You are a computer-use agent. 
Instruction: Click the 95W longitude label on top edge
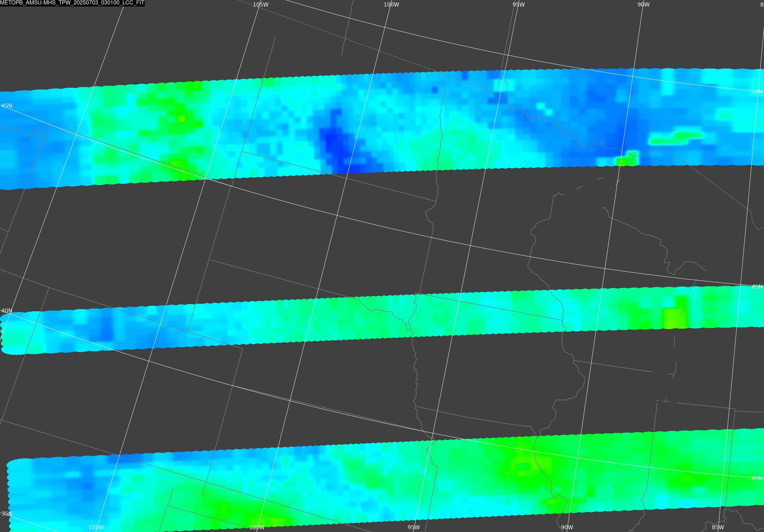(519, 4)
